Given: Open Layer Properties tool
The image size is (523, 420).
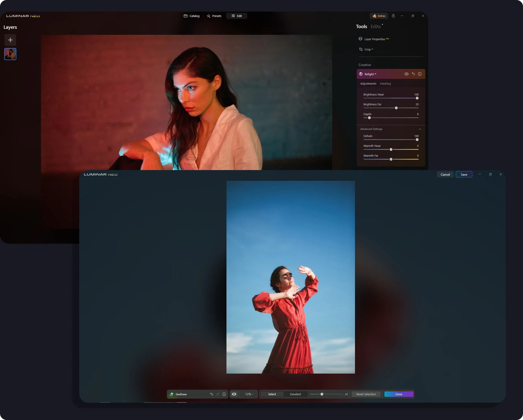Looking at the screenshot, I should [375, 39].
